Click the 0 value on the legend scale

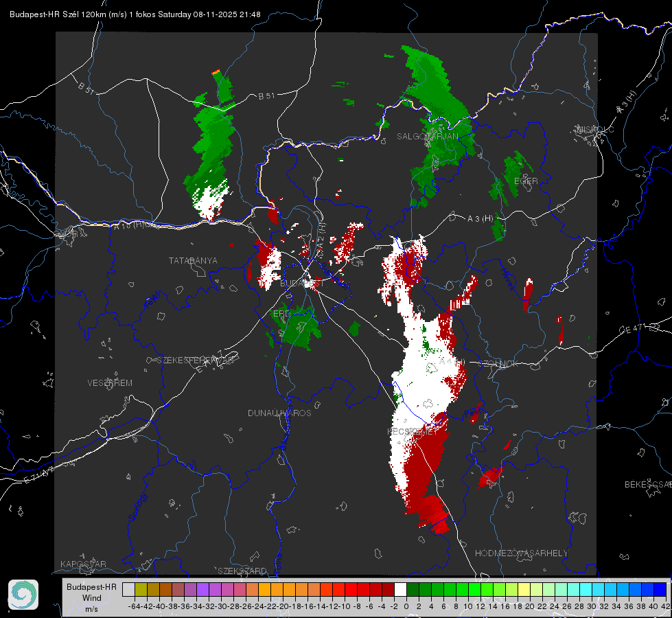406,606
